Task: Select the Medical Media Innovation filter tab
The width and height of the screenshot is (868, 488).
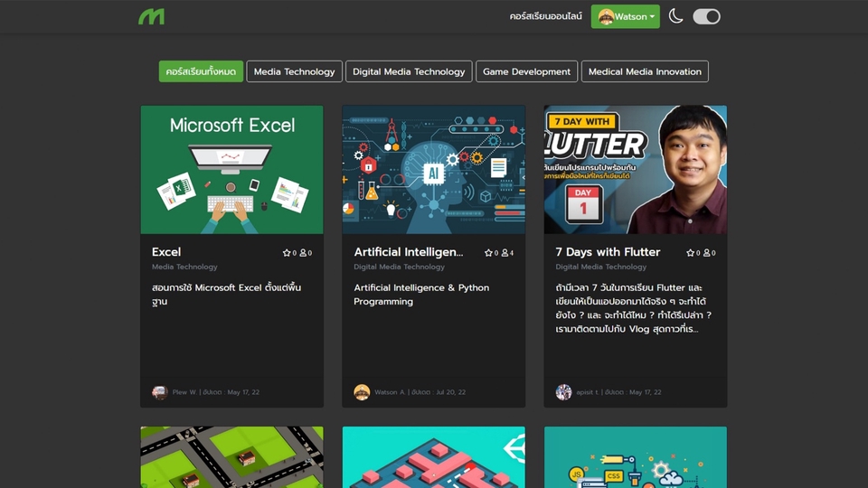Action: pos(645,71)
